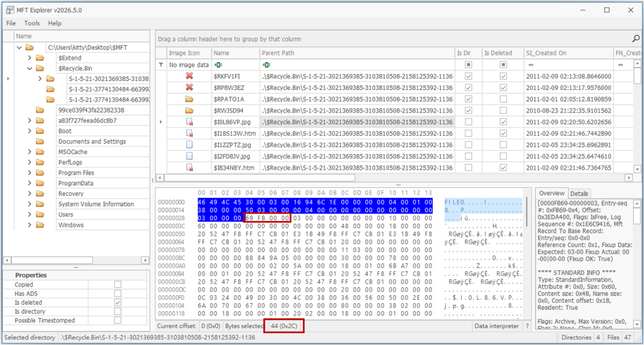Click folder icon next to Boot
Screen dimensions: 644x345
(40, 131)
